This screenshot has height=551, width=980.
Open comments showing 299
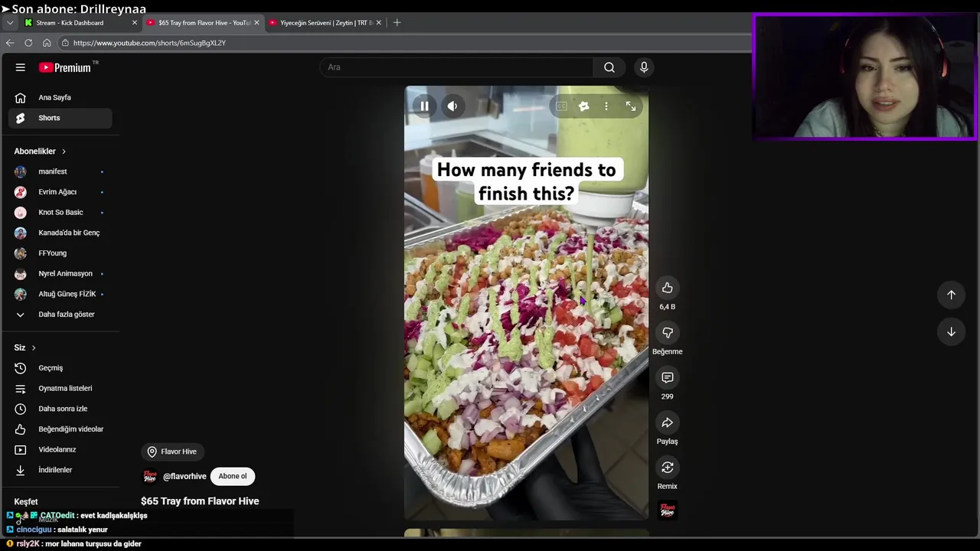pyautogui.click(x=668, y=377)
